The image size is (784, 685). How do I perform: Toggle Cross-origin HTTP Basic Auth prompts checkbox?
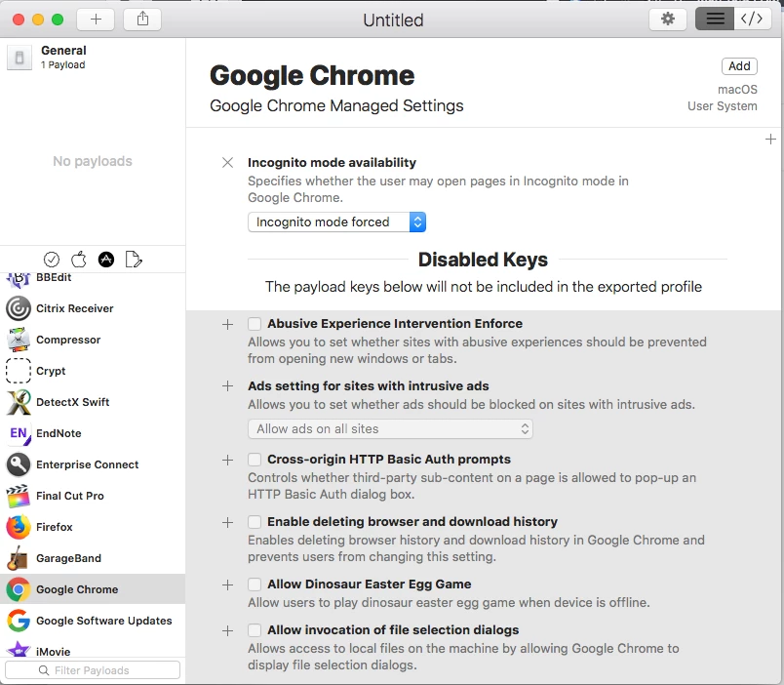pyautogui.click(x=255, y=460)
